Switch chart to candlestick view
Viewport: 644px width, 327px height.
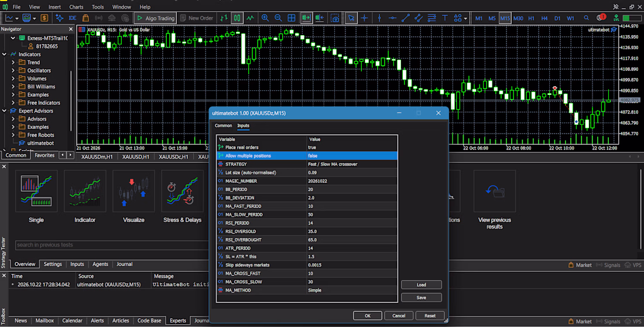pos(237,18)
